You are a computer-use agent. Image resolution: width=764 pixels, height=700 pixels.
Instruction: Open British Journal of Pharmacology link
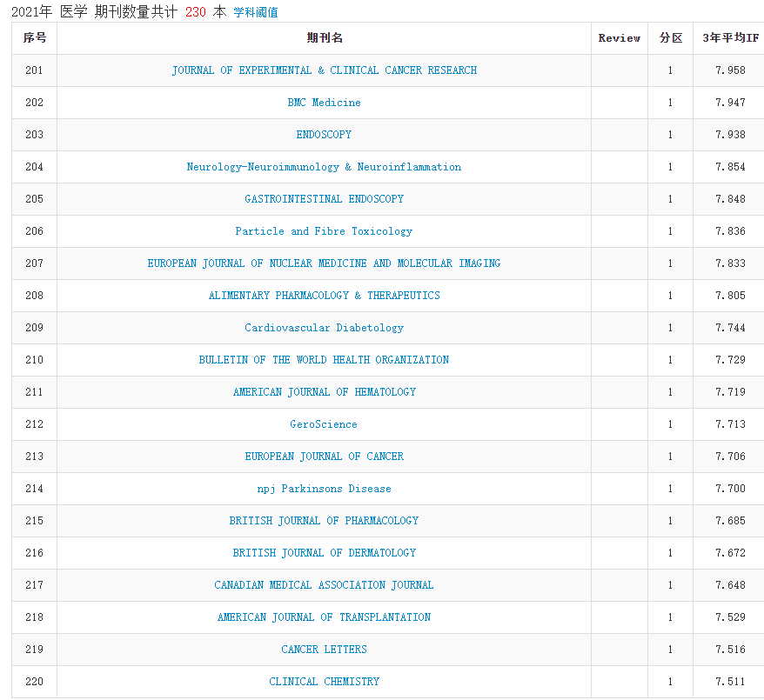[324, 520]
